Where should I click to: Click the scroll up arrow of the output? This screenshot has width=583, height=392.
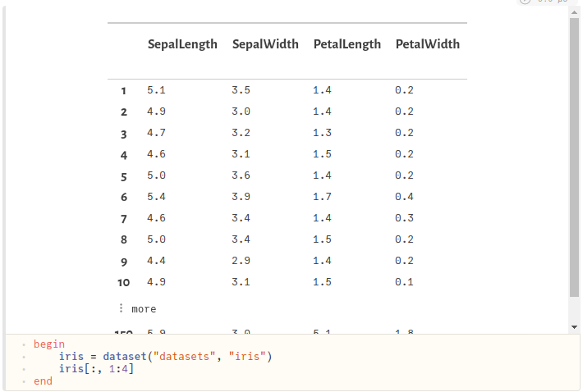(x=574, y=12)
